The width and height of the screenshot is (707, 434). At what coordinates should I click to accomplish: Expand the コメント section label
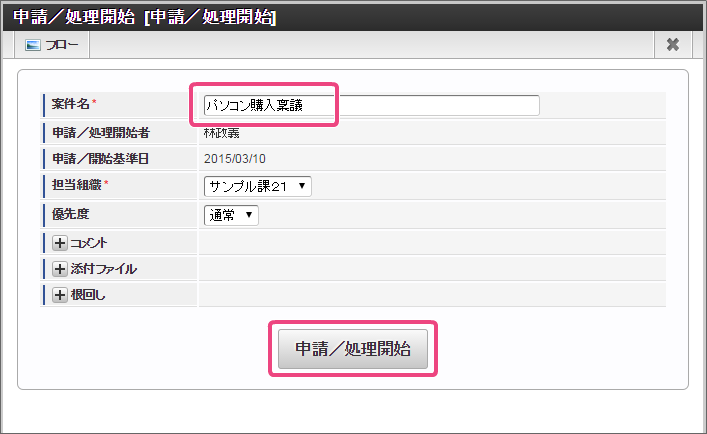[x=89, y=242]
